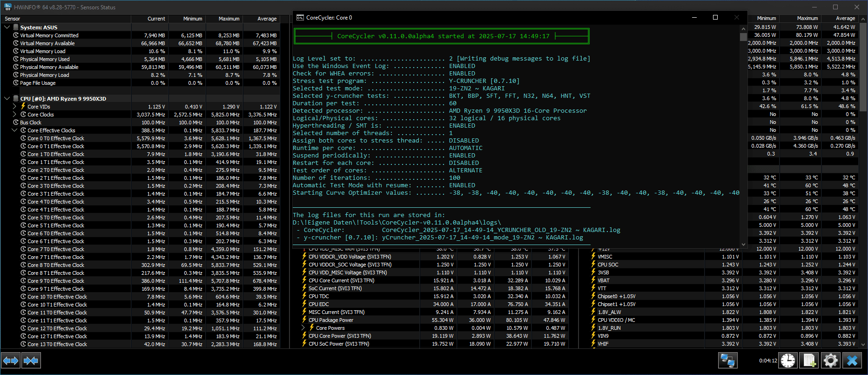Click the 0:04:12 elapsed time display
Image resolution: width=868 pixels, height=375 pixels.
pyautogui.click(x=768, y=361)
